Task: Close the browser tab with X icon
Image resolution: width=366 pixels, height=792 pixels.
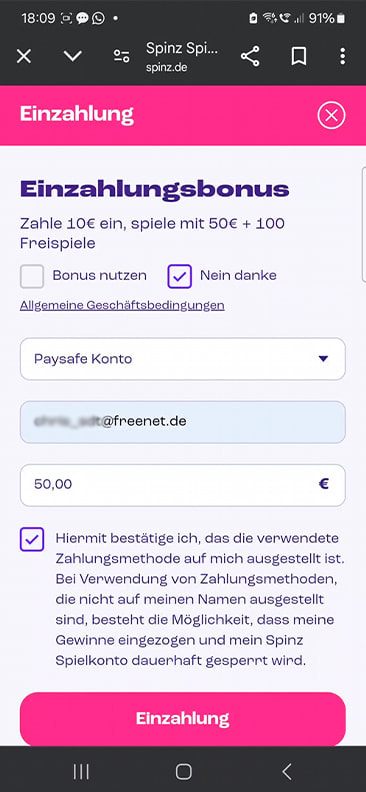Action: click(x=24, y=57)
